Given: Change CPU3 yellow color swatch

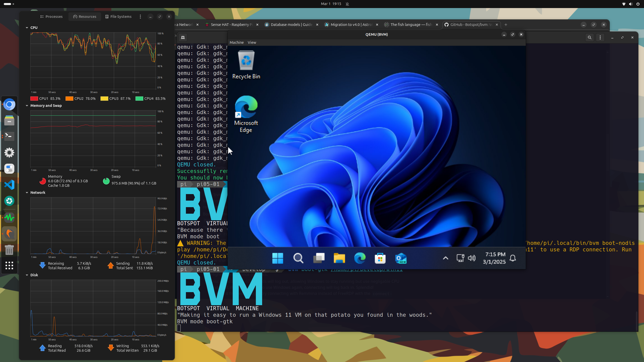Looking at the screenshot, I should (x=104, y=99).
